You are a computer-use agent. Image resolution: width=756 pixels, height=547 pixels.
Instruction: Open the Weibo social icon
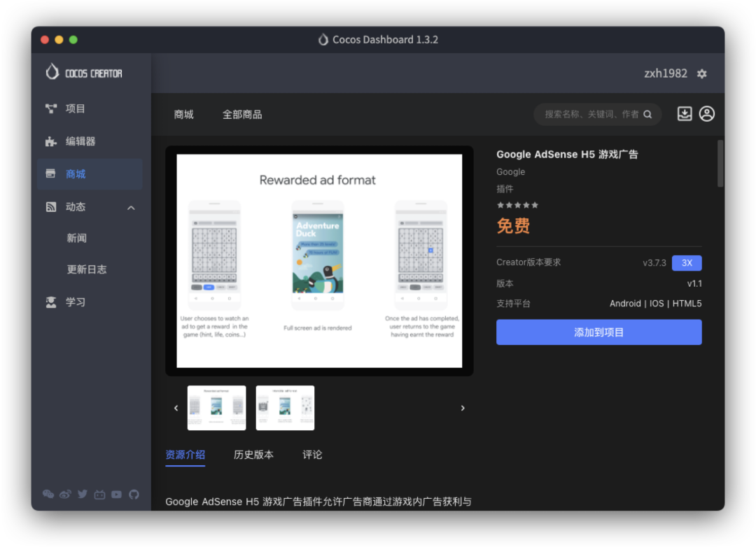pyautogui.click(x=65, y=494)
